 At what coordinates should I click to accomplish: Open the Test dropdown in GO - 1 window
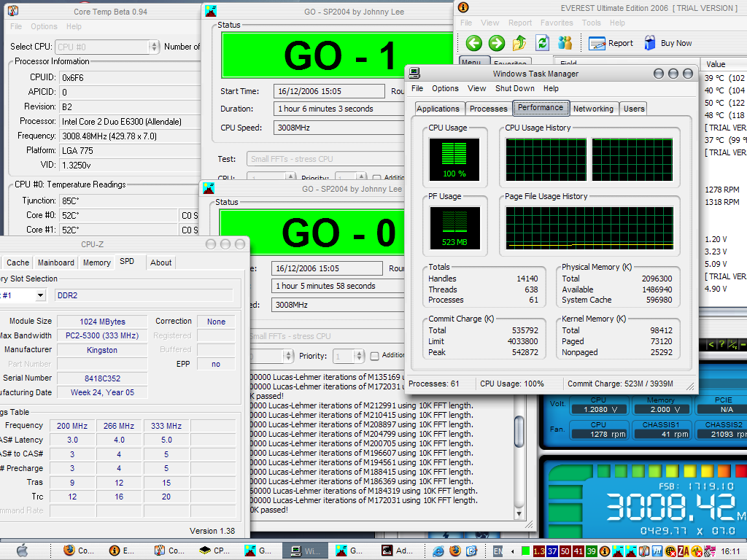pyautogui.click(x=325, y=159)
